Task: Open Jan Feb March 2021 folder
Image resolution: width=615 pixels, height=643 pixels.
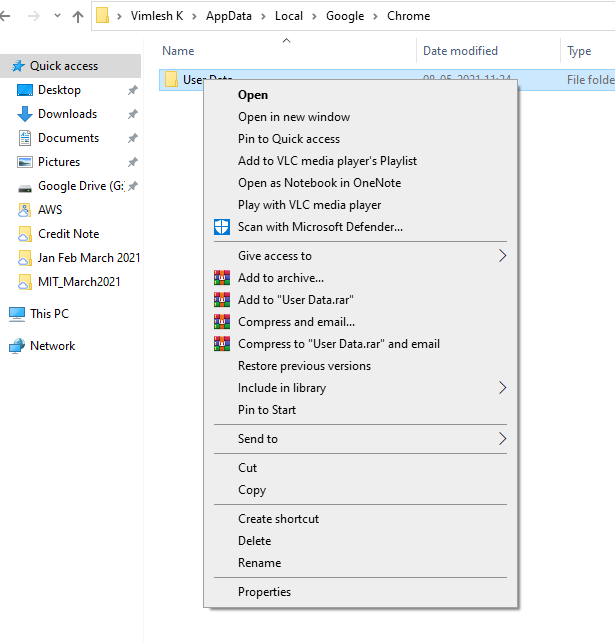Action: [89, 258]
